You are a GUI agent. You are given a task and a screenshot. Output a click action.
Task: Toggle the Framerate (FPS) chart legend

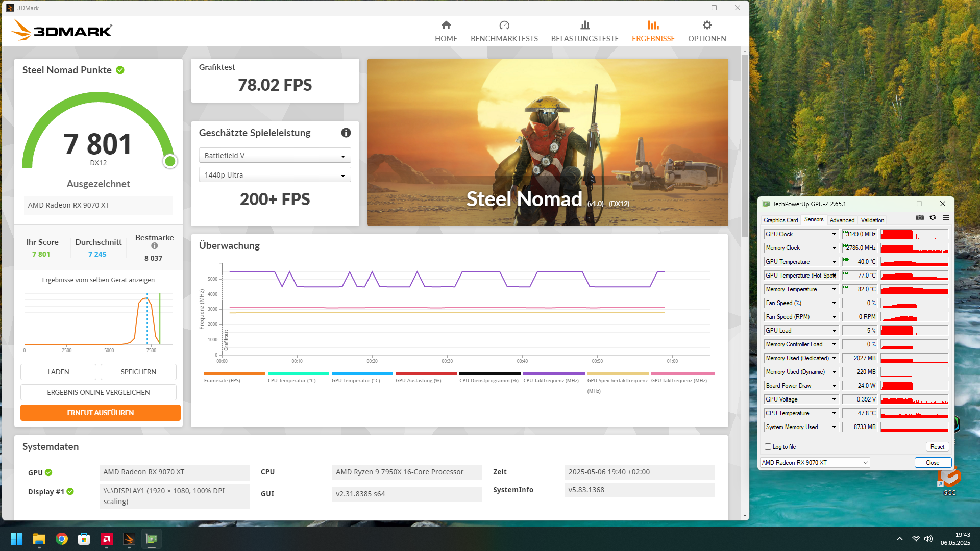click(x=222, y=381)
